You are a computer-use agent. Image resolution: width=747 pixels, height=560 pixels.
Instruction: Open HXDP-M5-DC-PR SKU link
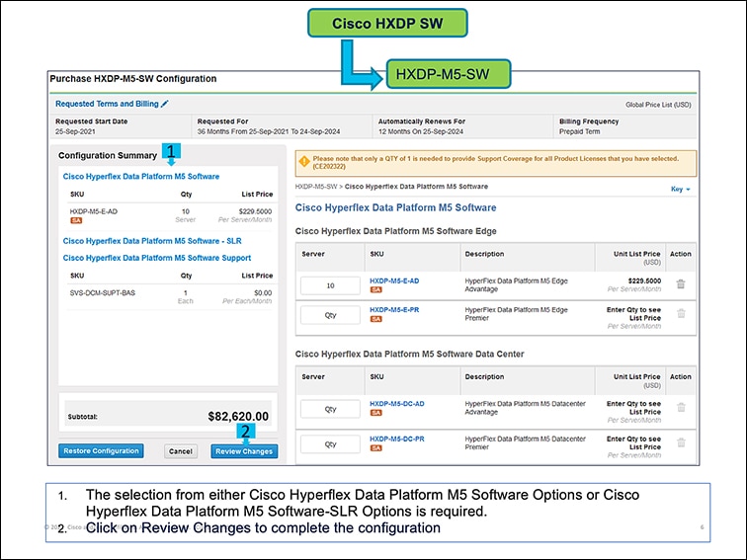pos(397,439)
